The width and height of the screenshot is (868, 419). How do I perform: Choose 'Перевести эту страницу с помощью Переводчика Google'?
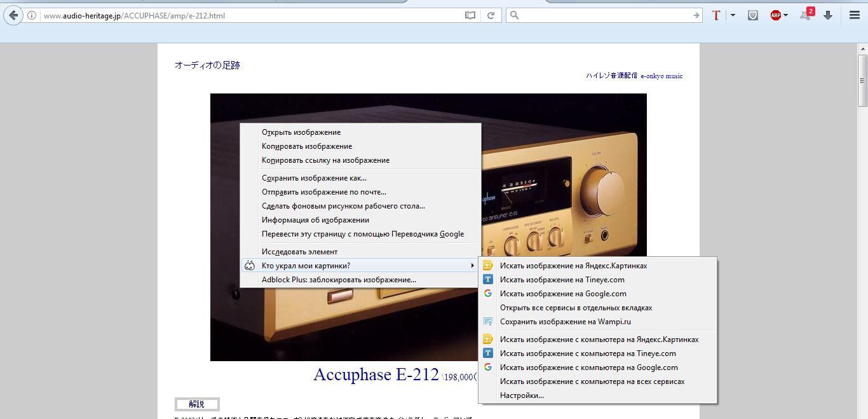coord(361,234)
